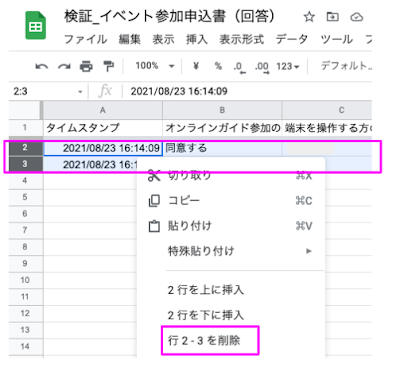Apply percent format
Screen dimensions: 400x379
coord(218,66)
